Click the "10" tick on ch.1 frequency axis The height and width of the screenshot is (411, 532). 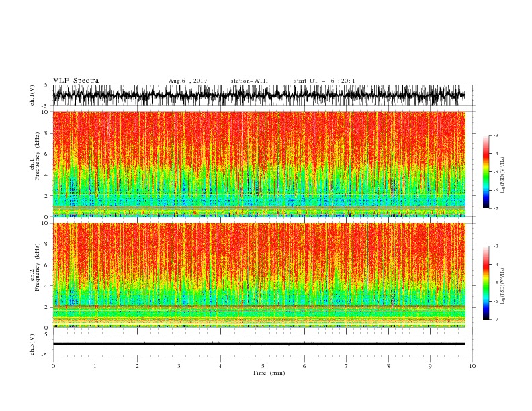coord(45,112)
